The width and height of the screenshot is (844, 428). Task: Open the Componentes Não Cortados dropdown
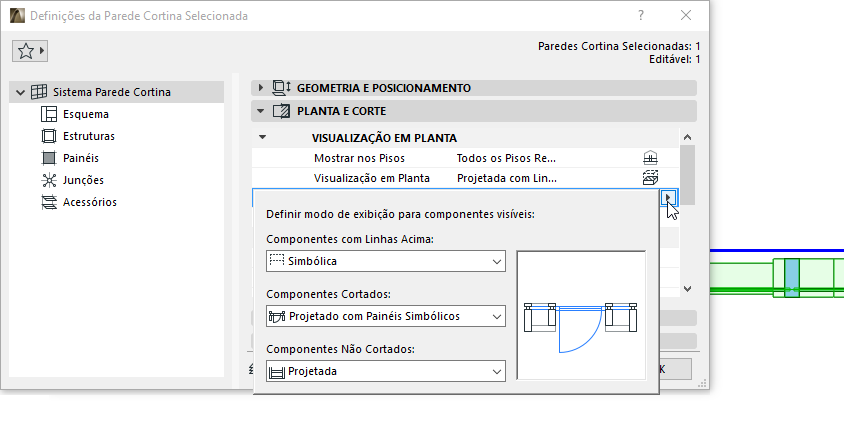coord(385,371)
